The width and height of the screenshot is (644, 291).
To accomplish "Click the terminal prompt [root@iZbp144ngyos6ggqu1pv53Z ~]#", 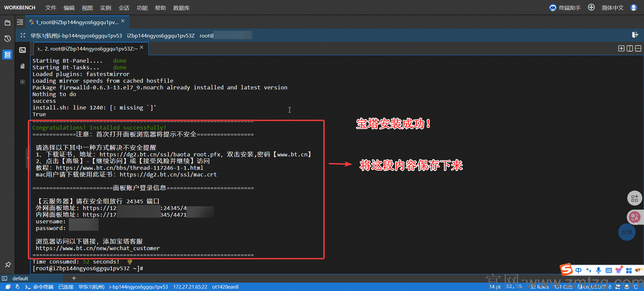I will pyautogui.click(x=88, y=268).
